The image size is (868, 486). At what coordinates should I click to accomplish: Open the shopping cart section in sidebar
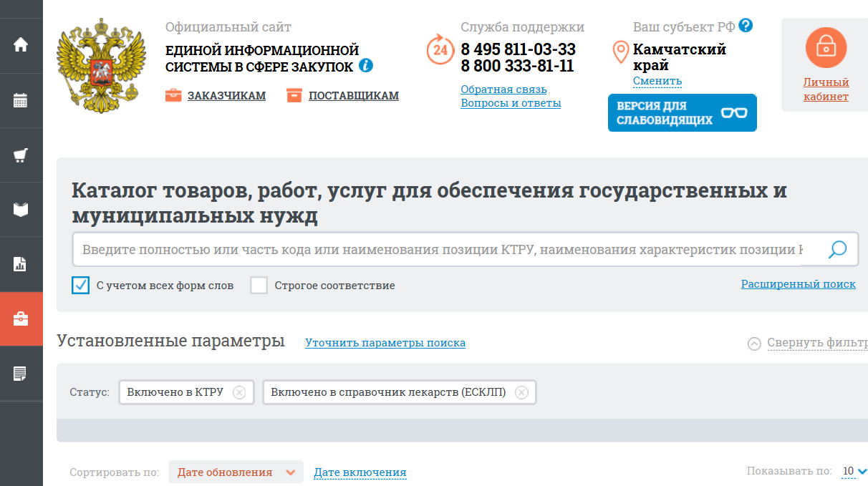pos(20,155)
